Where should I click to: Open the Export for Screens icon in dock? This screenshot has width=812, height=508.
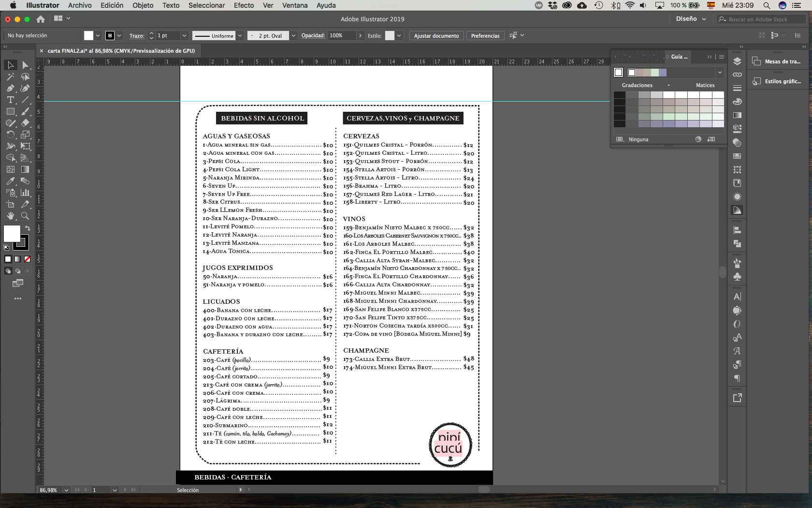point(737,398)
